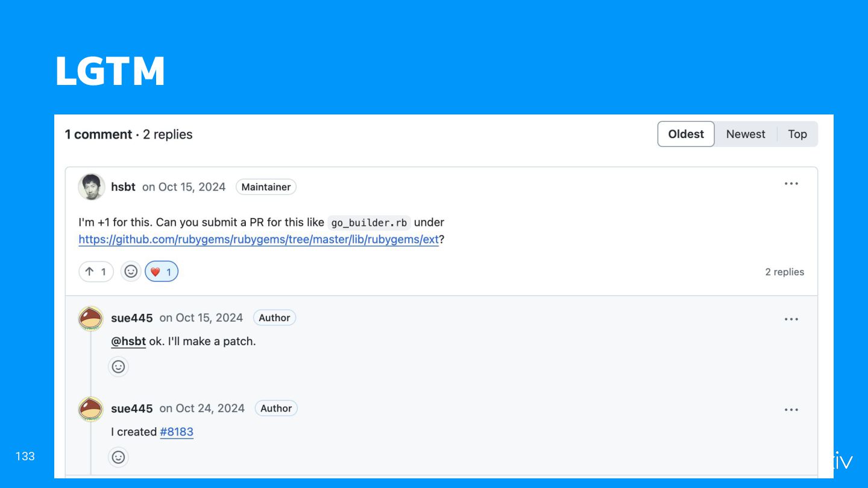
Task: Open hsbt's profile avatar
Action: coord(92,187)
